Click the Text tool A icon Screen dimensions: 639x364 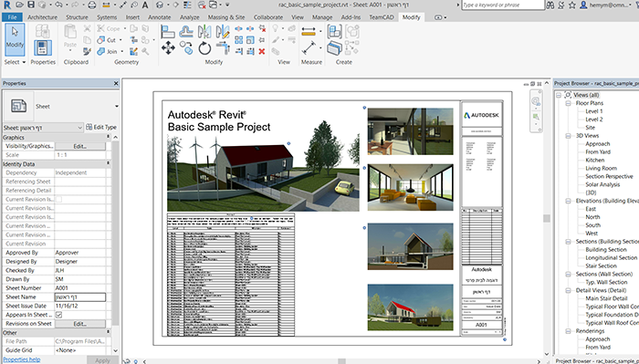[145, 5]
